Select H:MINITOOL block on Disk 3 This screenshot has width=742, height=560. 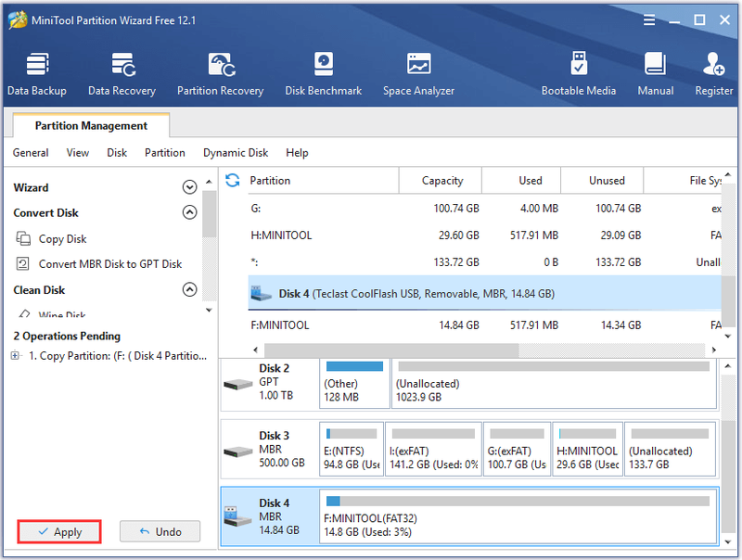click(x=588, y=449)
